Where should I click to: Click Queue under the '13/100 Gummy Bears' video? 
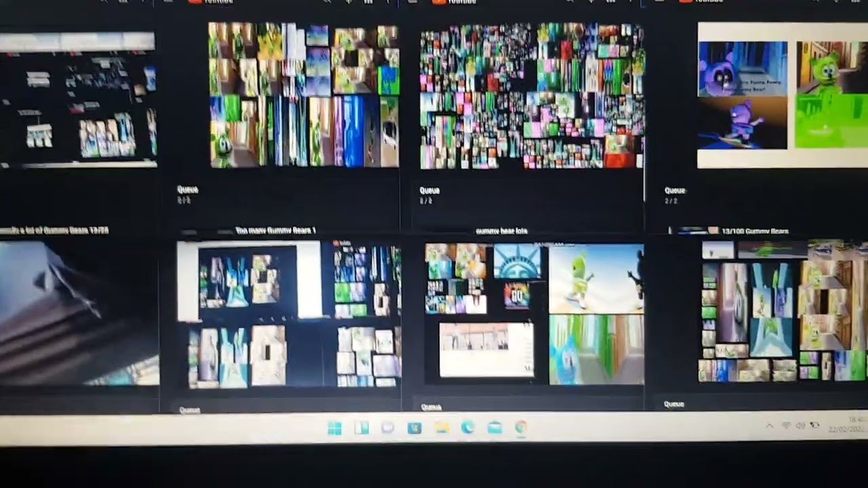(x=674, y=404)
